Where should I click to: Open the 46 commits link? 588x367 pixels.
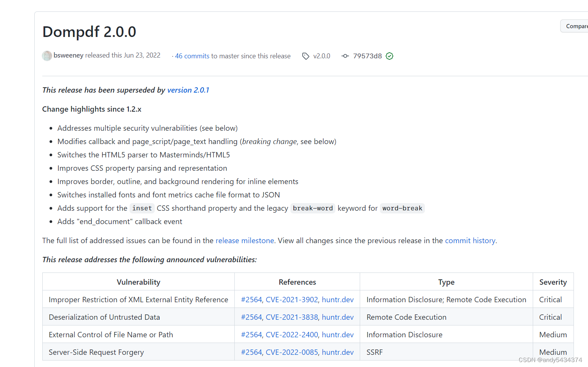[x=192, y=56]
